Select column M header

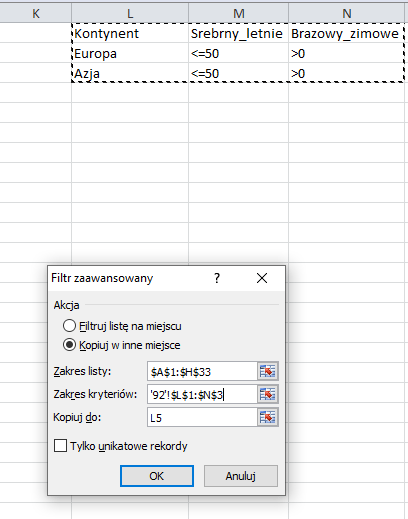pos(238,13)
